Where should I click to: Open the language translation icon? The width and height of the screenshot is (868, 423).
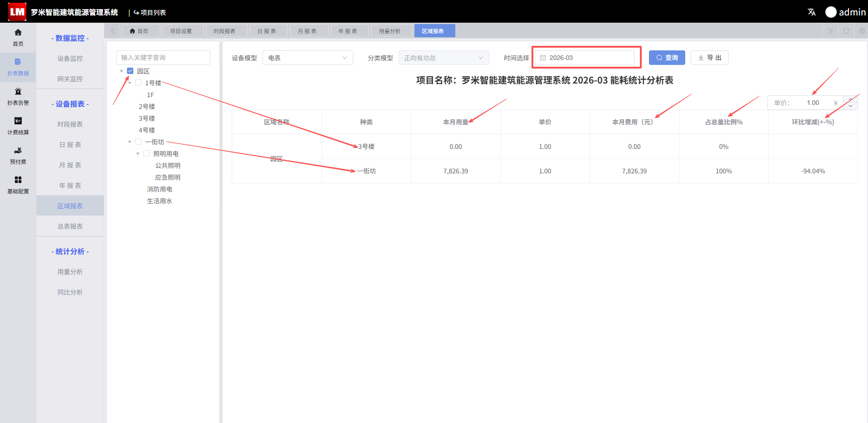point(812,12)
